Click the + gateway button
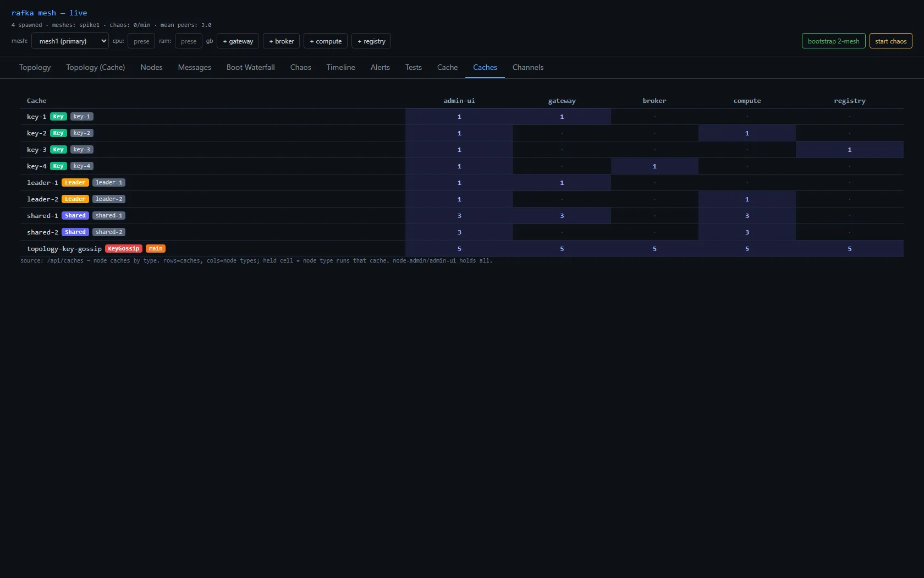 [x=238, y=41]
